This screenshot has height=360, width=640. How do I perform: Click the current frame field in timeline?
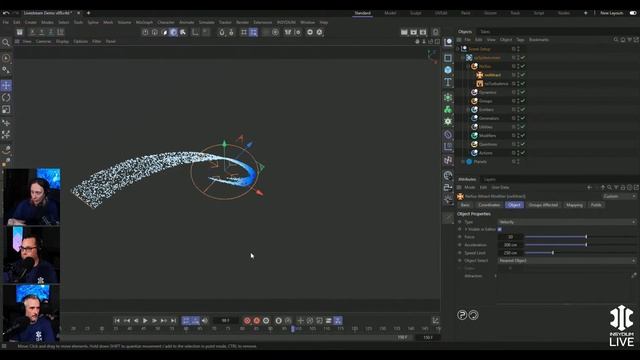coord(226,321)
